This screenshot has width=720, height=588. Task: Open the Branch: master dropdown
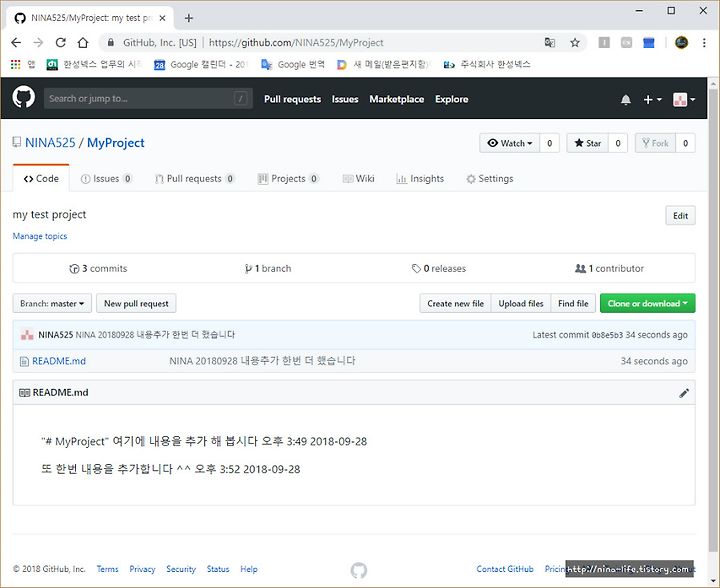coord(52,303)
